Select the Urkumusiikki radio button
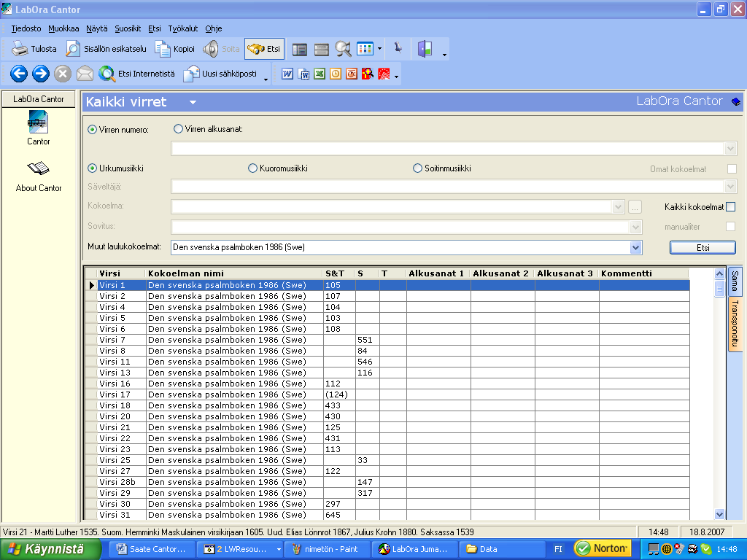The image size is (747, 560). (x=92, y=168)
